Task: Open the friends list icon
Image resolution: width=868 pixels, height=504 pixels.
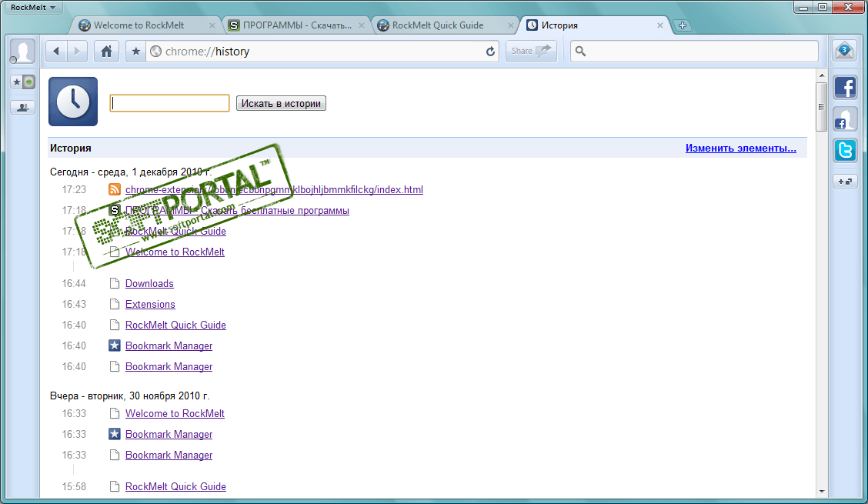Action: (22, 108)
